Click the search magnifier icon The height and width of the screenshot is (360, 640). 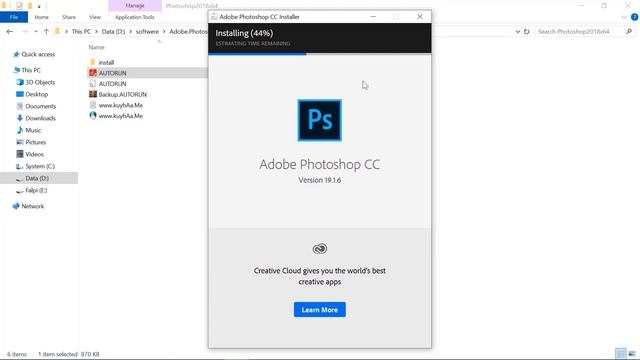tap(629, 31)
